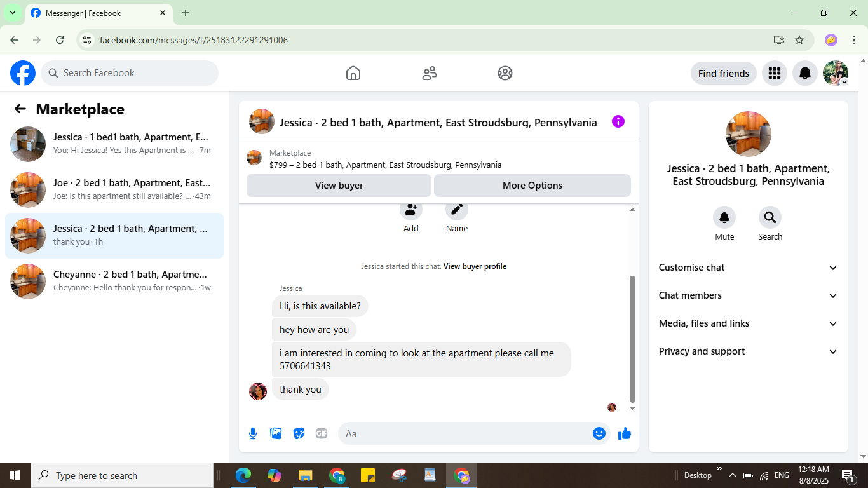Viewport: 868px width, 488px height.
Task: Click the apartment thumbnail in right panel
Action: tap(749, 134)
